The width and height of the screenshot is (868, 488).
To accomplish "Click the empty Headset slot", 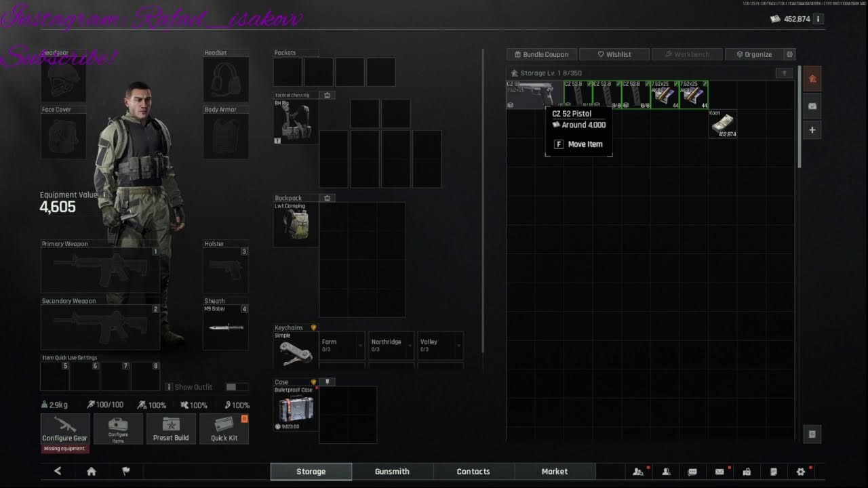I will pos(226,79).
